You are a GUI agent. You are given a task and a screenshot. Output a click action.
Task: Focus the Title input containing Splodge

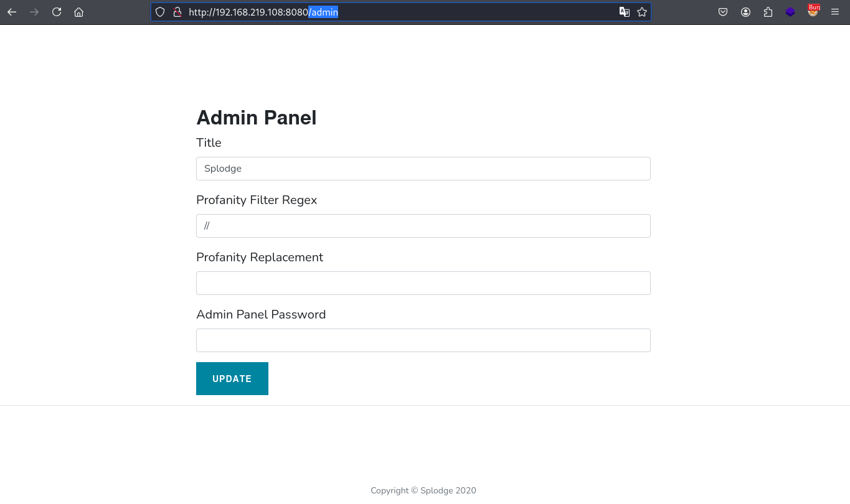pos(423,169)
